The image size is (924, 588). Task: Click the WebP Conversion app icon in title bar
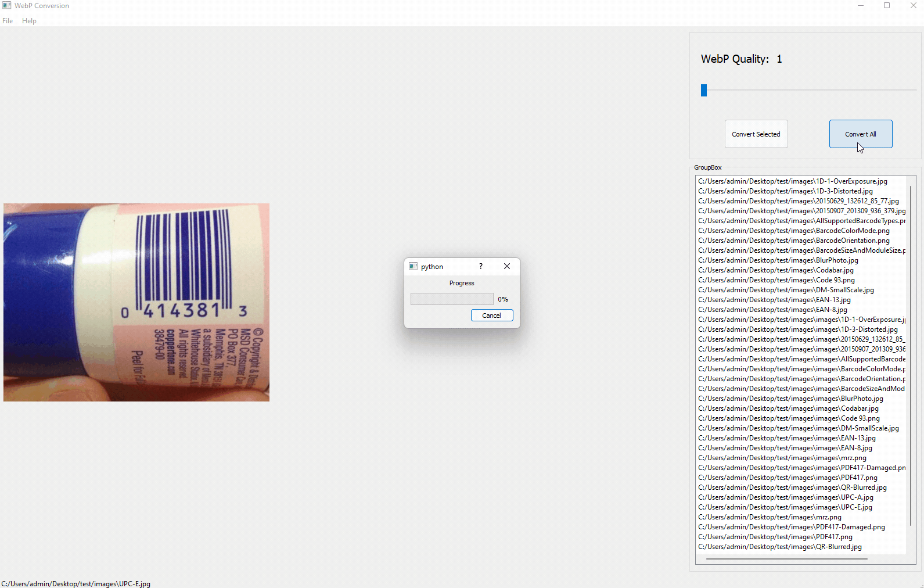pyautogui.click(x=6, y=5)
